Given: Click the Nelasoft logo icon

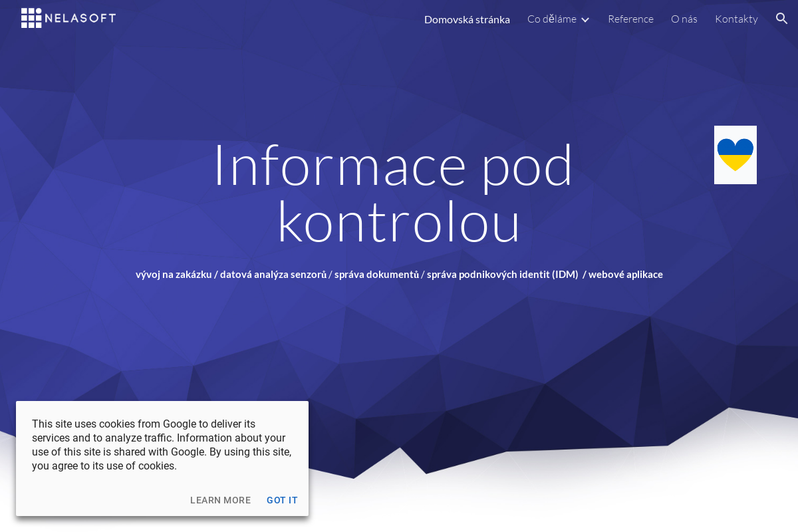Looking at the screenshot, I should (30, 18).
